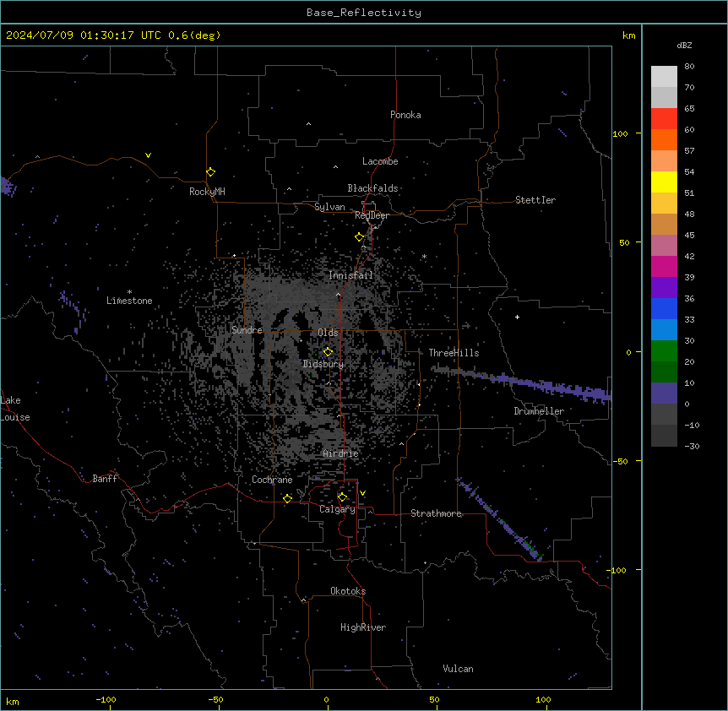The height and width of the screenshot is (711, 728).
Task: Select the yellow diamond marker south of RedDeer
Action: point(359,237)
